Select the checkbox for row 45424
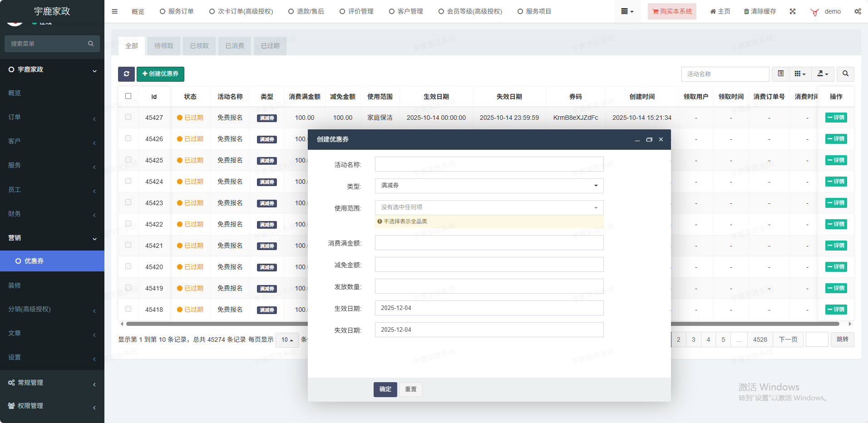Image resolution: width=868 pixels, height=423 pixels. 128,181
